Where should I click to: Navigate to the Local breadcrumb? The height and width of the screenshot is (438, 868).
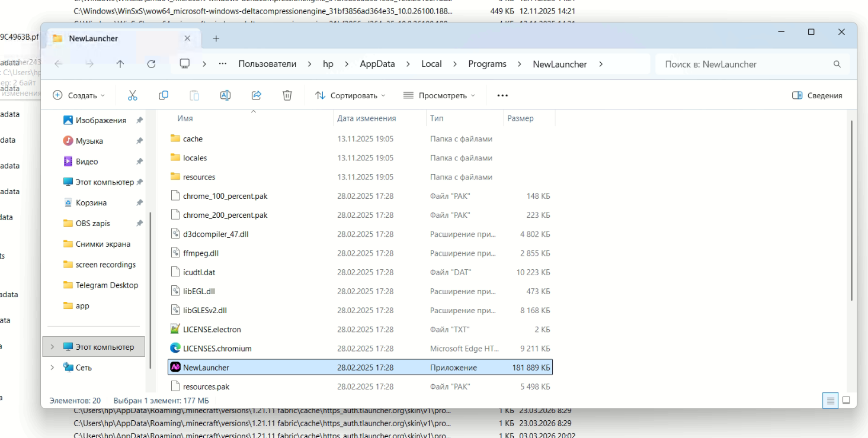pos(431,64)
